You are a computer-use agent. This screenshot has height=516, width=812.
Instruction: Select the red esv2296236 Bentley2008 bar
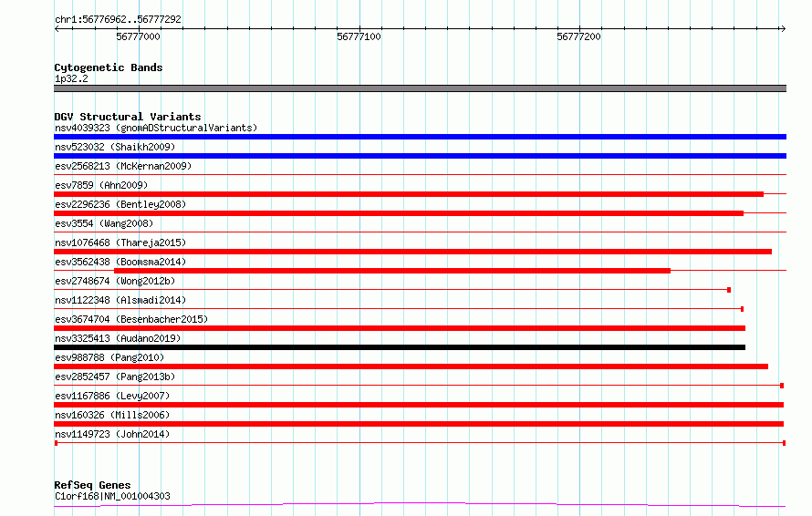[x=399, y=213]
